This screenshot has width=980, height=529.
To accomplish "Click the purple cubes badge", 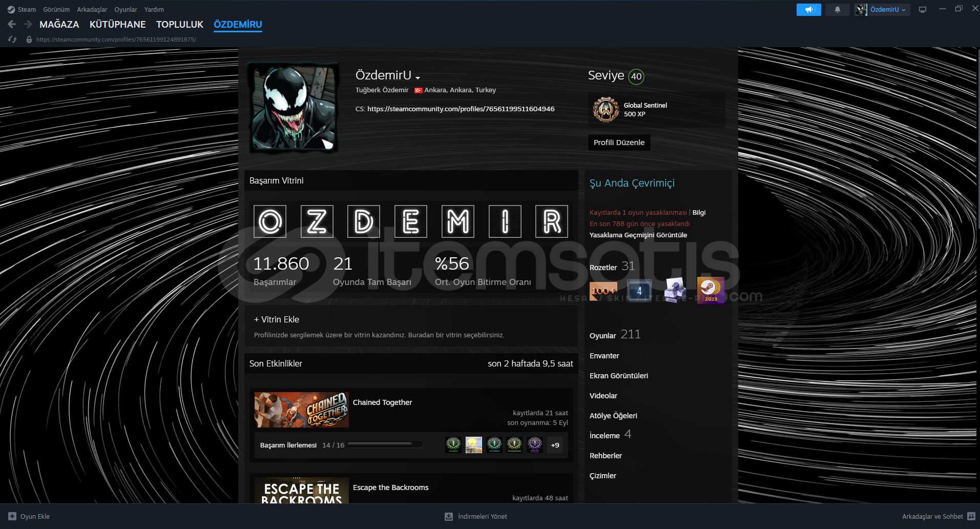I will click(x=675, y=291).
